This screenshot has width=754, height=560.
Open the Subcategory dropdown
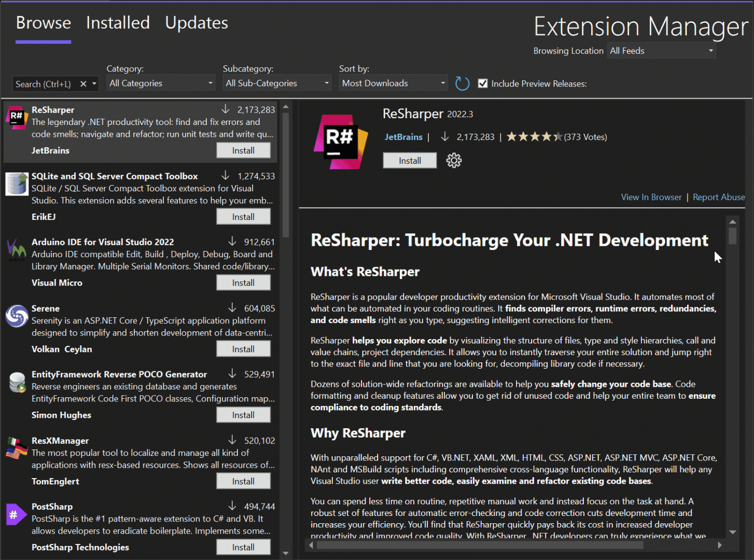[x=277, y=83]
